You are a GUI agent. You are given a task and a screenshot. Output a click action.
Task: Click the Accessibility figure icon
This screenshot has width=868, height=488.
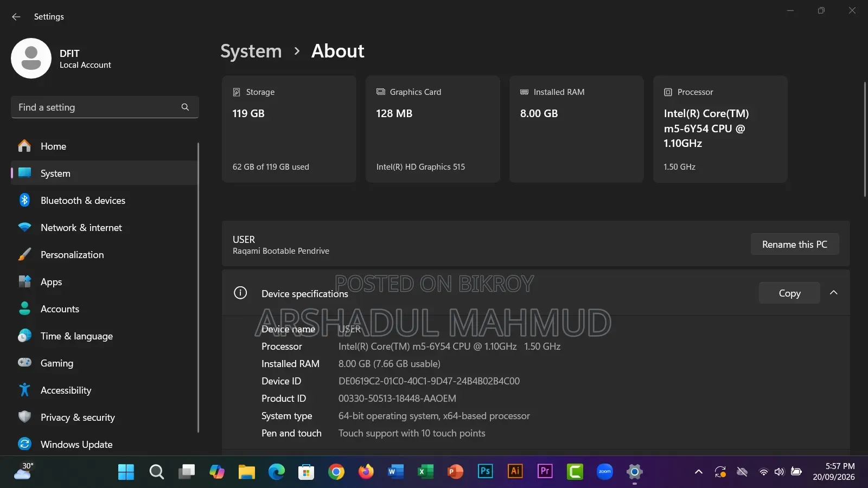[24, 389]
